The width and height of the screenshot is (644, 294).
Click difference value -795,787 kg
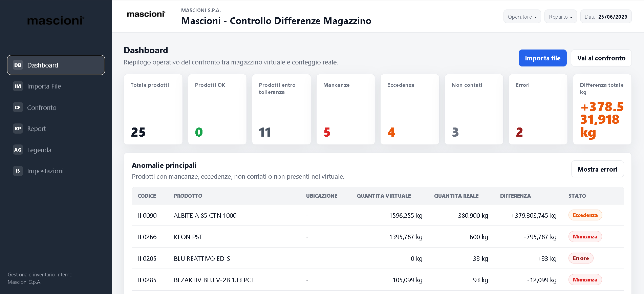pos(540,237)
